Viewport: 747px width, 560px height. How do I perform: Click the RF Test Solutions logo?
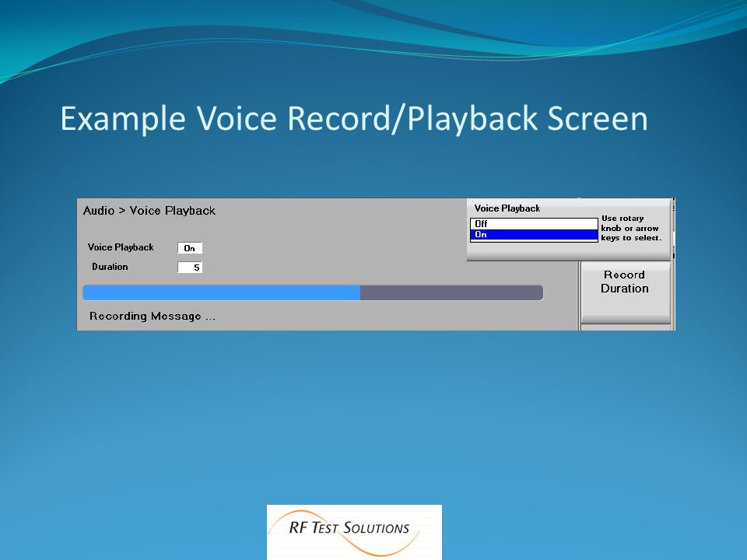[354, 532]
